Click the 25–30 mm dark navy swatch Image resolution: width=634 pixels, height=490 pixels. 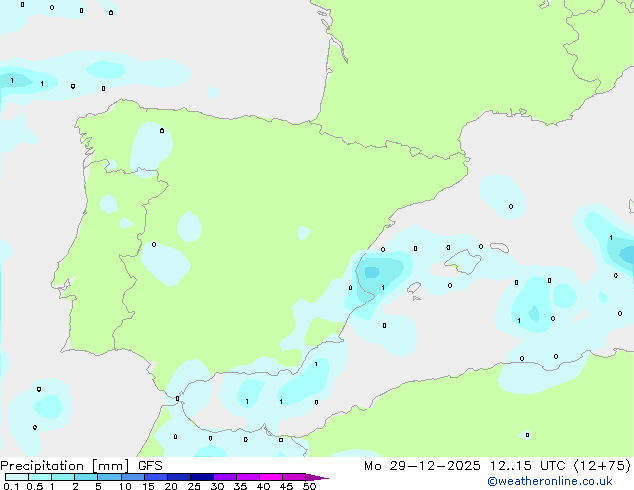pyautogui.click(x=202, y=477)
